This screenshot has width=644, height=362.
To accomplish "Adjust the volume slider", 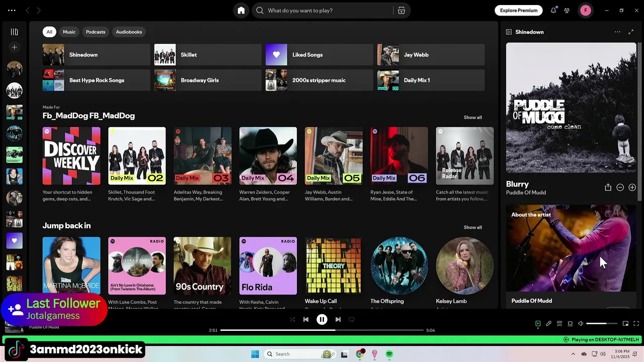I will pos(601,324).
